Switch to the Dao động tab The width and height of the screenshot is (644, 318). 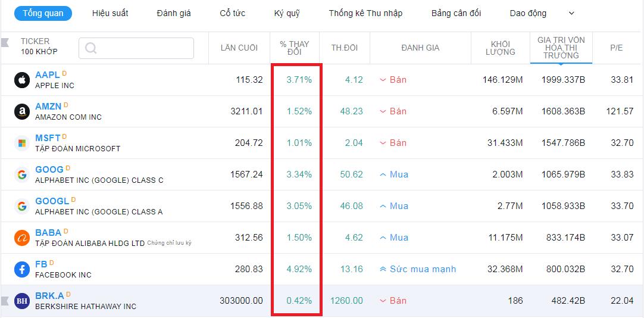[528, 13]
